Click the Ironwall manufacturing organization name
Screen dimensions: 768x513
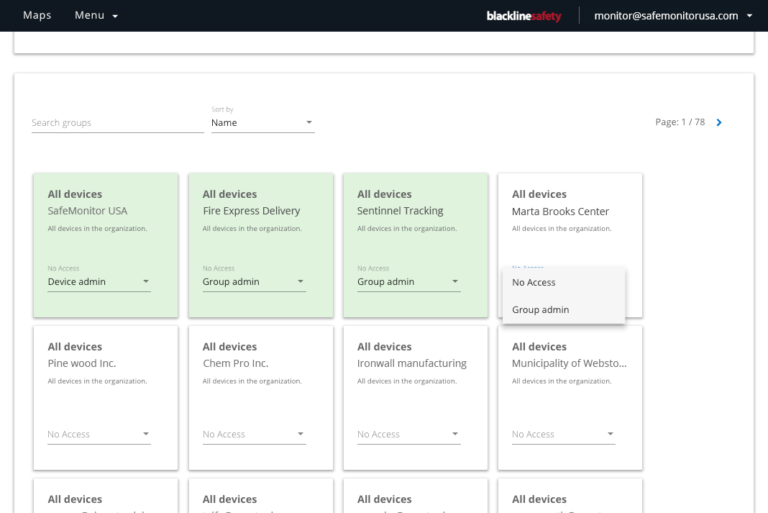point(412,363)
